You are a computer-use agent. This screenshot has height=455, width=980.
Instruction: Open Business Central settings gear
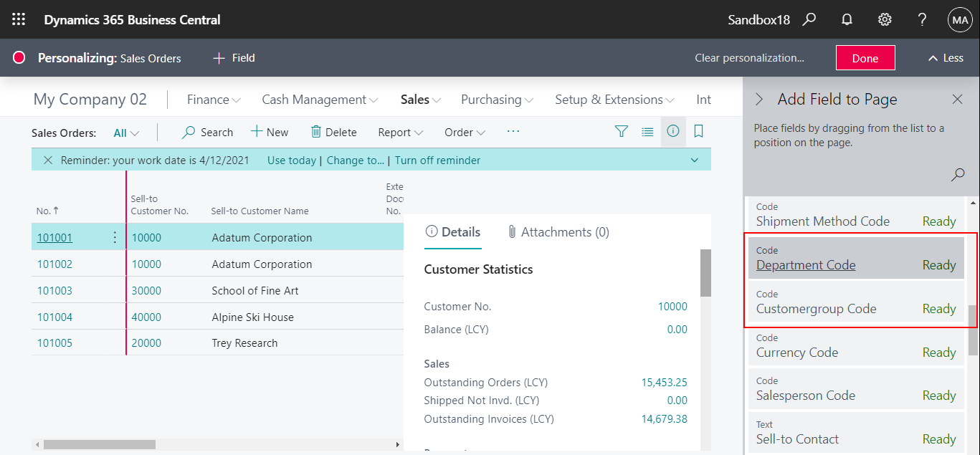(x=884, y=19)
